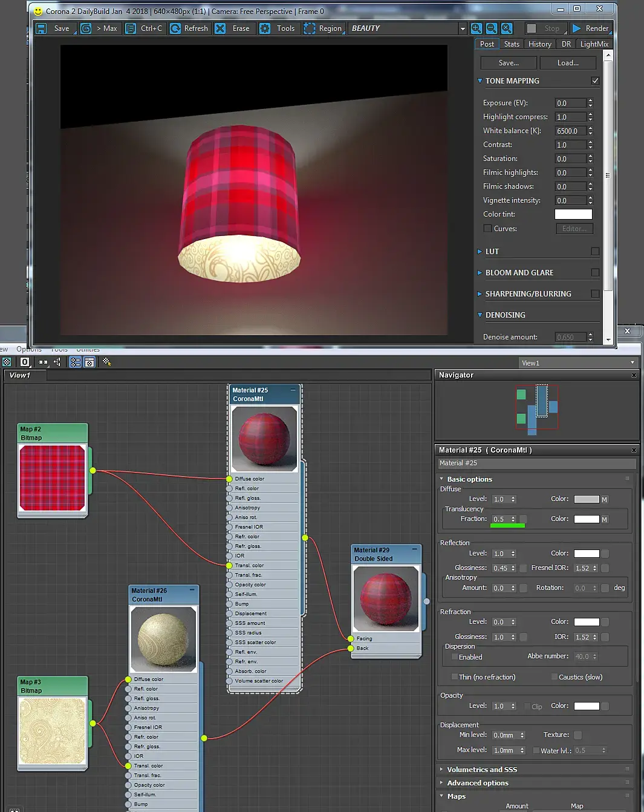
Task: Click the zoom in magnifier icon
Action: [476, 28]
